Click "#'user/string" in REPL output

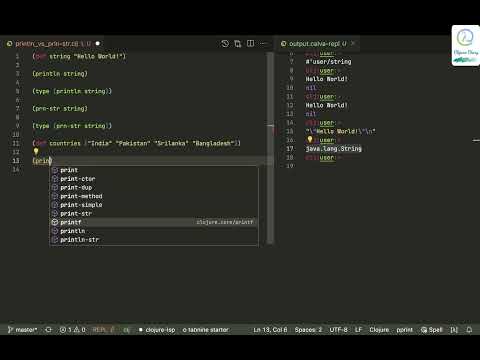[328, 62]
